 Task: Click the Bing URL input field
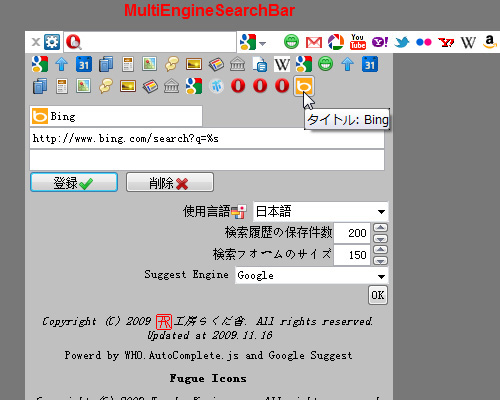click(207, 138)
